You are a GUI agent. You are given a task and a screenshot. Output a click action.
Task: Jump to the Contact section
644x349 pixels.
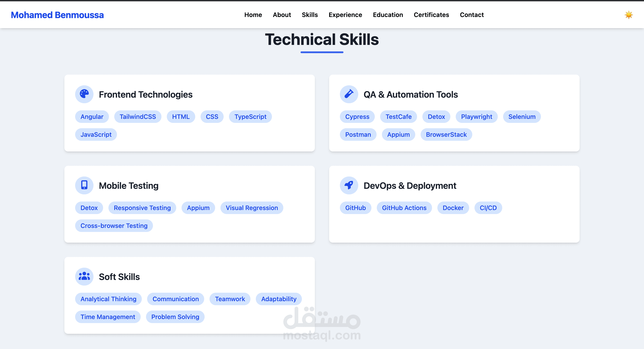click(472, 15)
